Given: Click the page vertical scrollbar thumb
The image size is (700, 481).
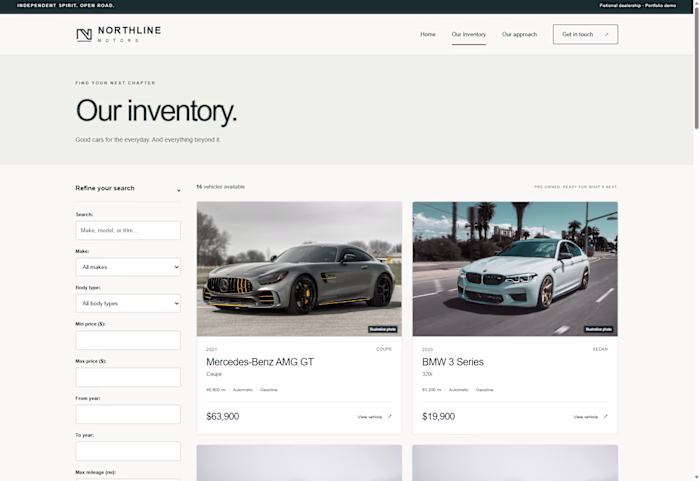Looking at the screenshot, I should coord(696,67).
